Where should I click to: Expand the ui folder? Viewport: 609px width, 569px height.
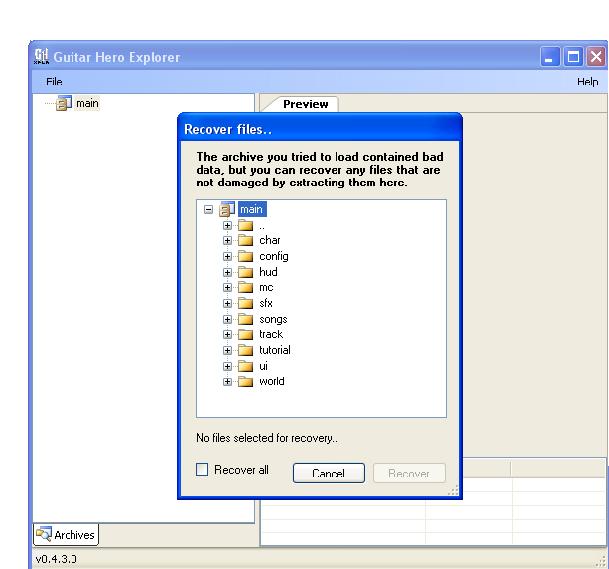pyautogui.click(x=228, y=366)
